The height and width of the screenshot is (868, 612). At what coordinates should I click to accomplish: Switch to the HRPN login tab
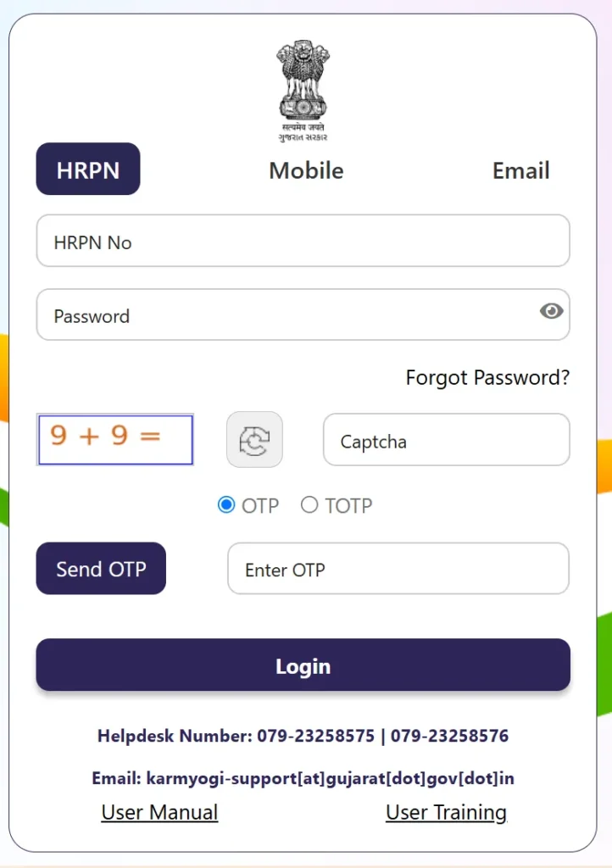coord(88,169)
